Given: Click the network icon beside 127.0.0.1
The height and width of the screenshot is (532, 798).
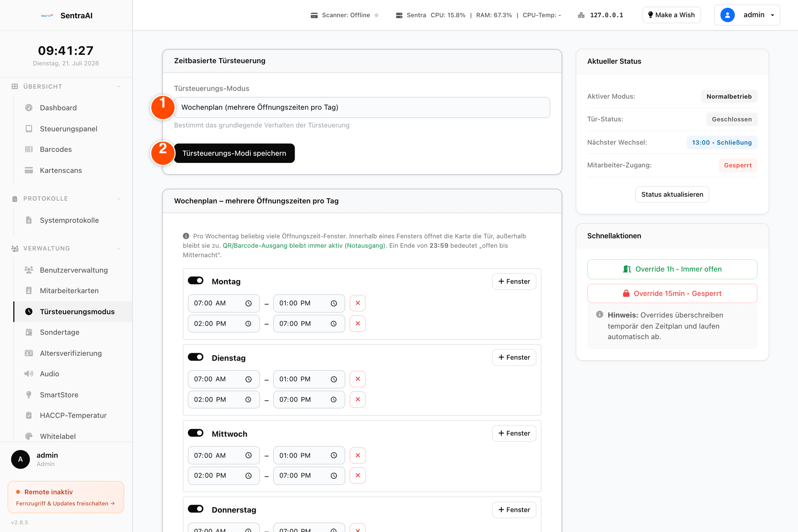Looking at the screenshot, I should (x=581, y=15).
